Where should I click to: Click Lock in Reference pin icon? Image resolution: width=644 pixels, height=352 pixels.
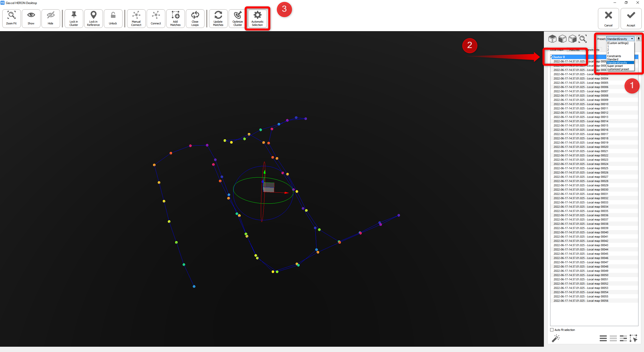point(93,18)
